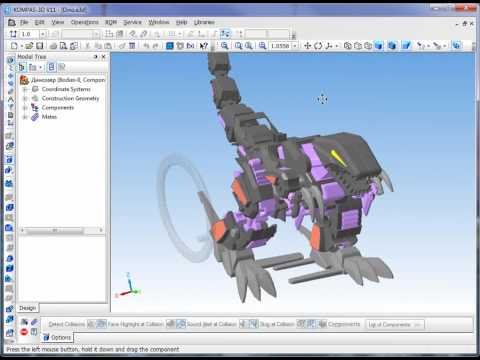Activate the Rotate view tool
The image size is (480, 360).
coord(318,46)
